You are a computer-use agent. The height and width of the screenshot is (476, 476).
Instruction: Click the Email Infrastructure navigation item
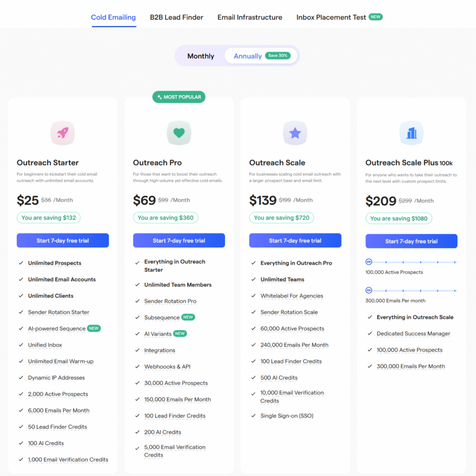250,17
